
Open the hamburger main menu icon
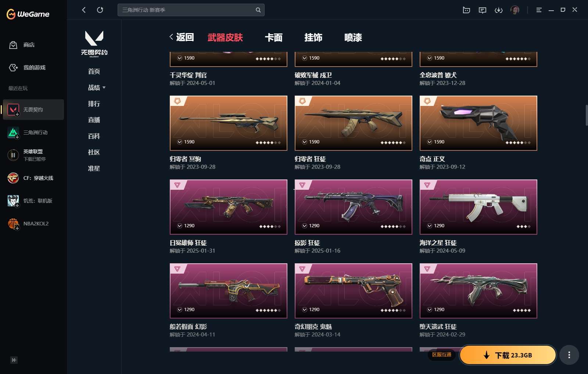[539, 10]
